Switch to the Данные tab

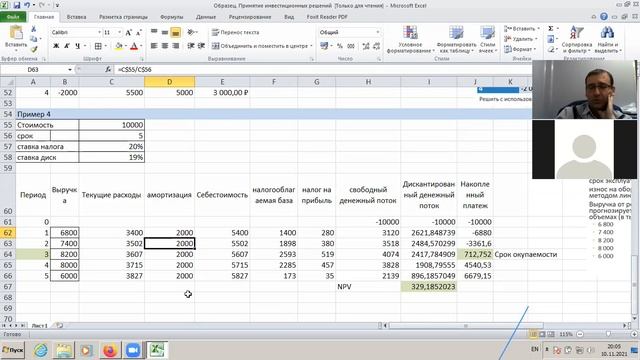click(206, 17)
